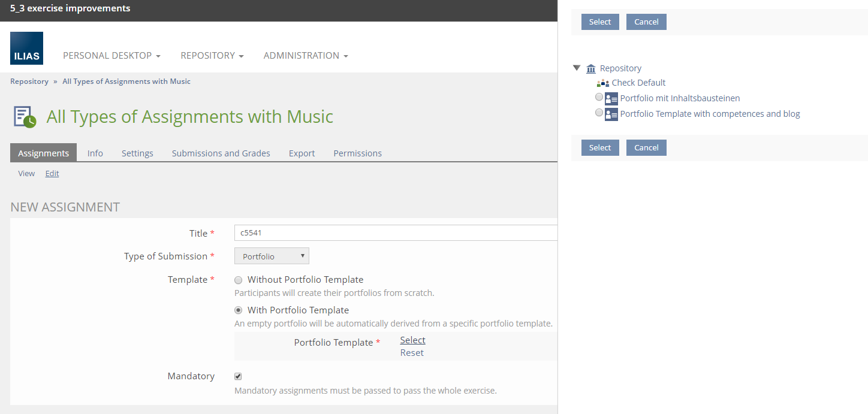Click the exercise icon beside the page title
This screenshot has width=868, height=414.
point(25,117)
